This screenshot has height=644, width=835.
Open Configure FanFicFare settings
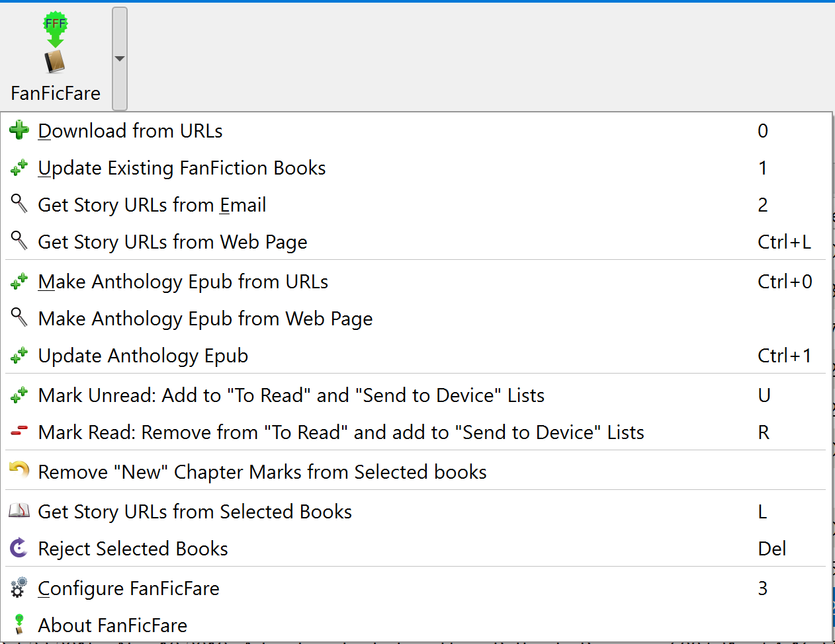coord(128,588)
